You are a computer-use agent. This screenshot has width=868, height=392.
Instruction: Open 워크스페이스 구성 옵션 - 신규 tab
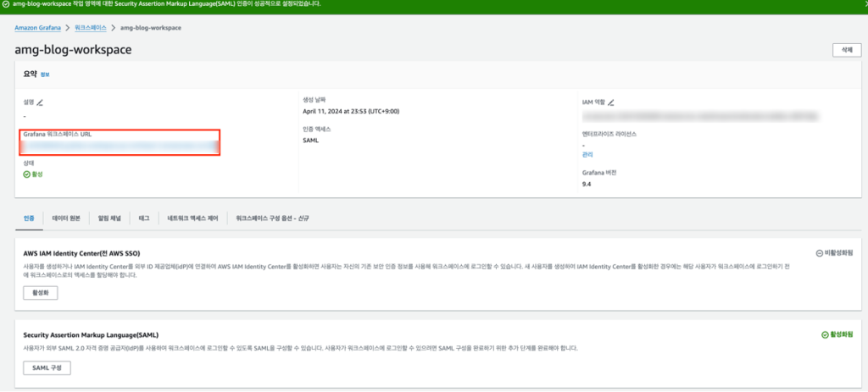[x=272, y=218]
